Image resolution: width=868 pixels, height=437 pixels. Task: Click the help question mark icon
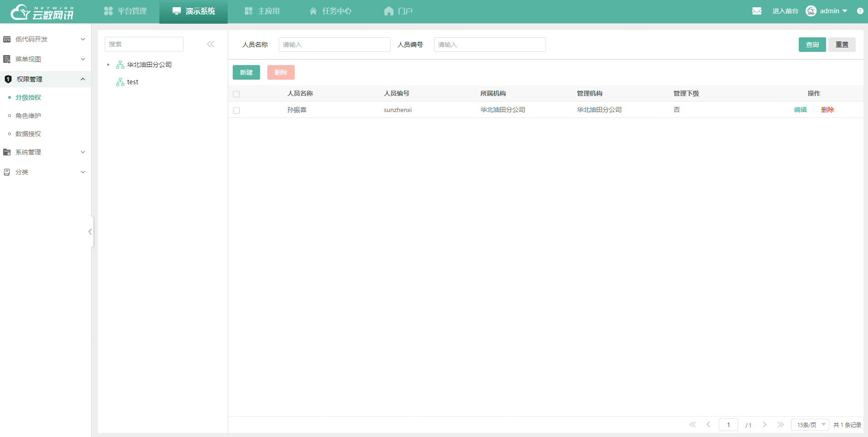[860, 11]
